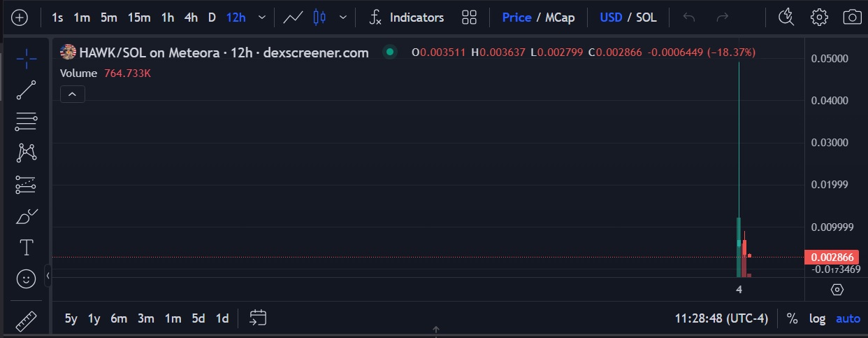Toggle log scale
Image resolution: width=868 pixels, height=338 pixels.
[817, 318]
